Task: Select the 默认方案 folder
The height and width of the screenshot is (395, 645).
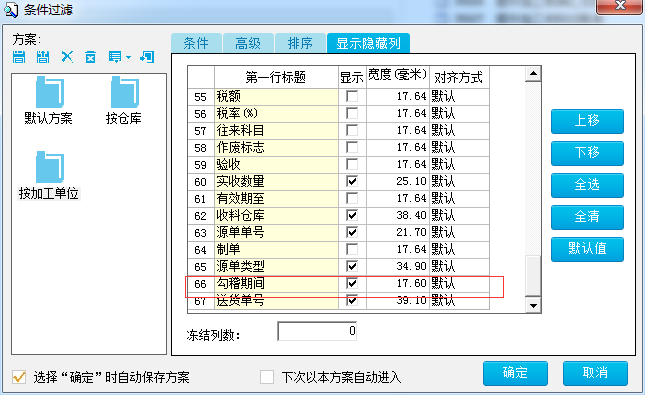Action: [49, 100]
